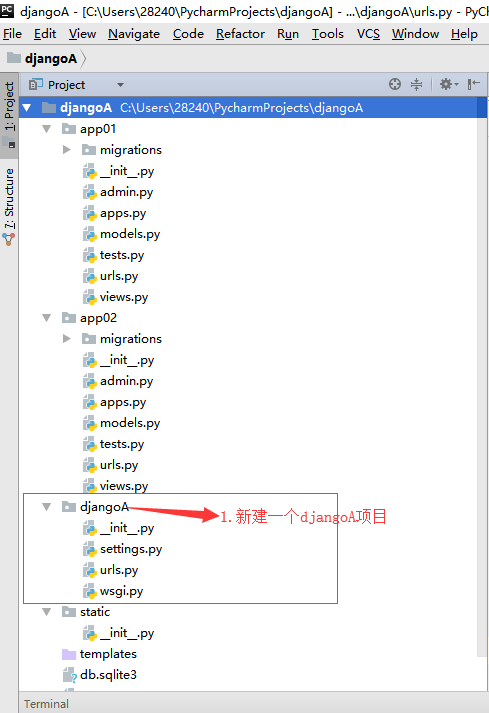Expand migrations folder under app01
The height and width of the screenshot is (713, 489).
[67, 150]
